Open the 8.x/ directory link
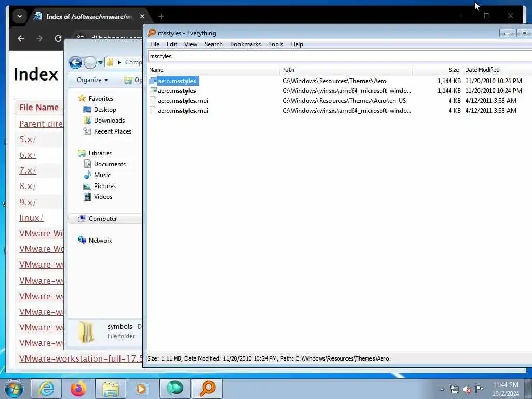Screen dimensions: 532x399 pyautogui.click(x=28, y=187)
